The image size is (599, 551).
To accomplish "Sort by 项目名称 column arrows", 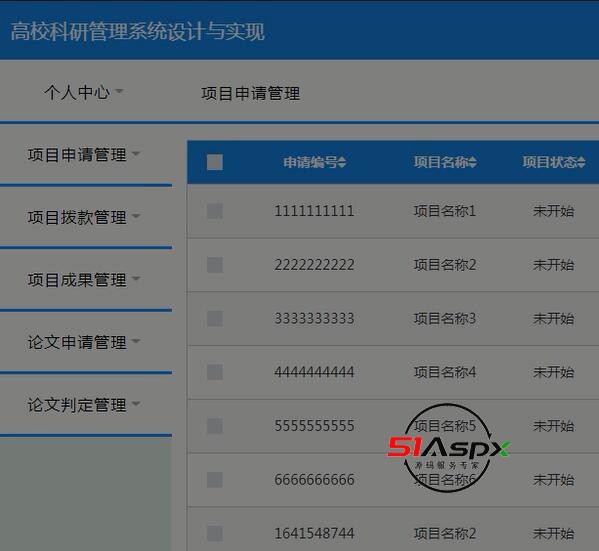I will coord(473,162).
